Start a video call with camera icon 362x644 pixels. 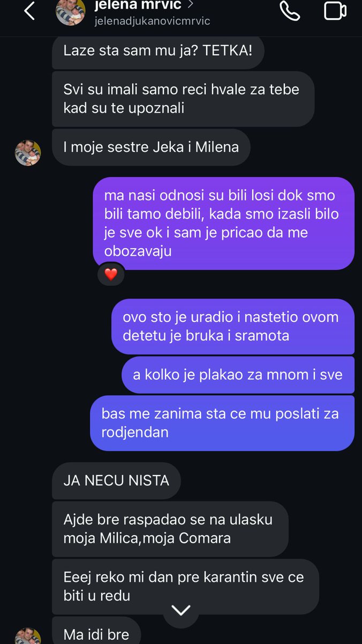335,11
